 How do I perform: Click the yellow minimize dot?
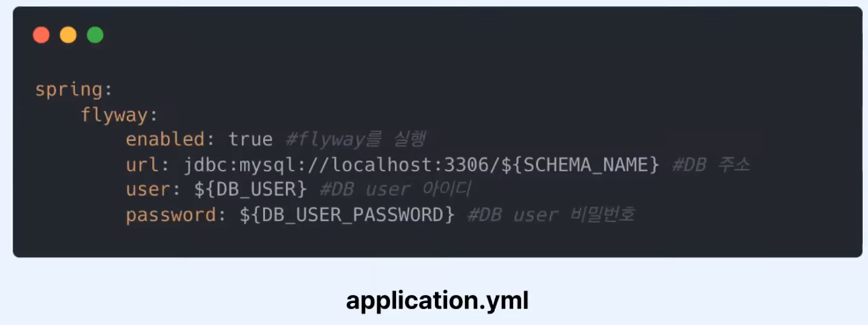68,35
